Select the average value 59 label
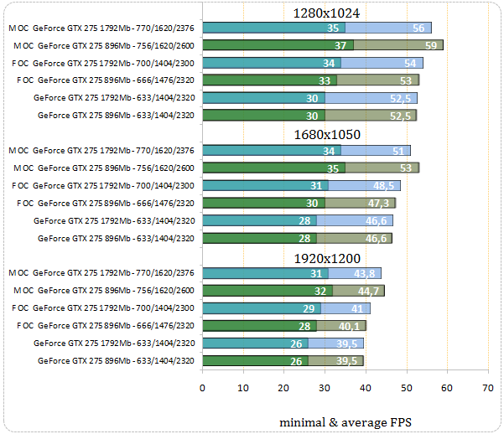Screen dimensions: 504x434 pos(431,45)
